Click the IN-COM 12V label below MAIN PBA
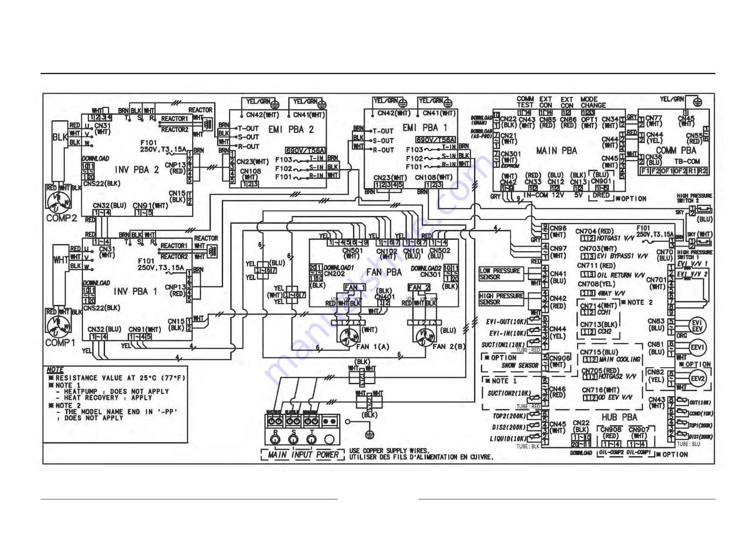 [544, 195]
